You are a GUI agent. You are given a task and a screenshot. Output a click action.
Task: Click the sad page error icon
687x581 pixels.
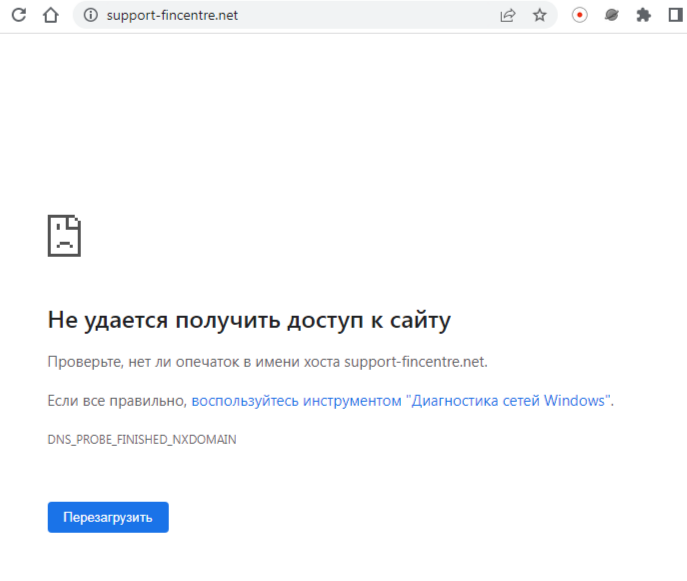tap(64, 236)
